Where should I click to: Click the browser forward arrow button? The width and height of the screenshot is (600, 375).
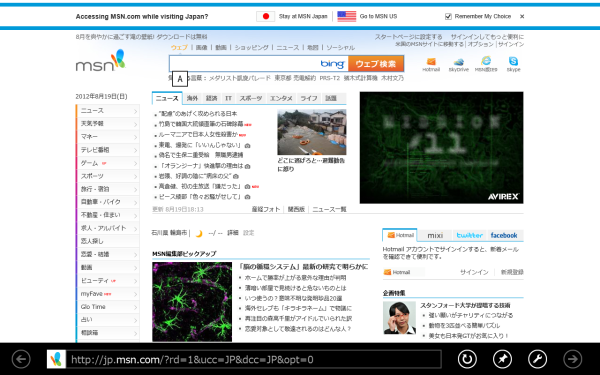tap(573, 359)
